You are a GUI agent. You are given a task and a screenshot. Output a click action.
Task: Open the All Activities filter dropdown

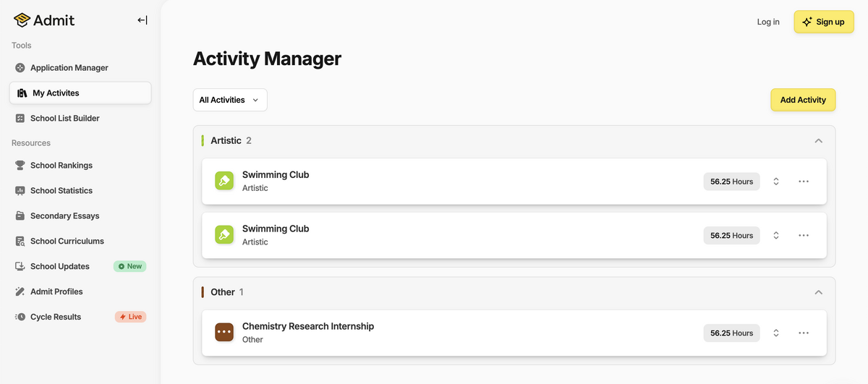230,100
